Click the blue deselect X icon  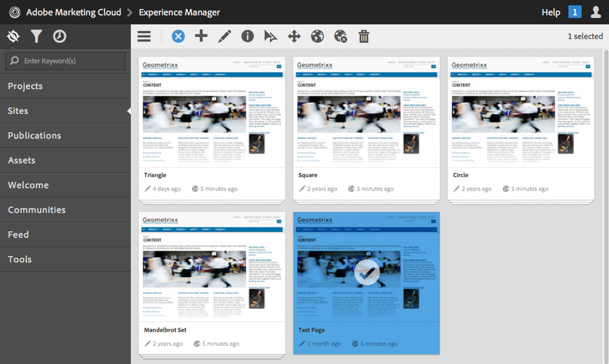178,36
